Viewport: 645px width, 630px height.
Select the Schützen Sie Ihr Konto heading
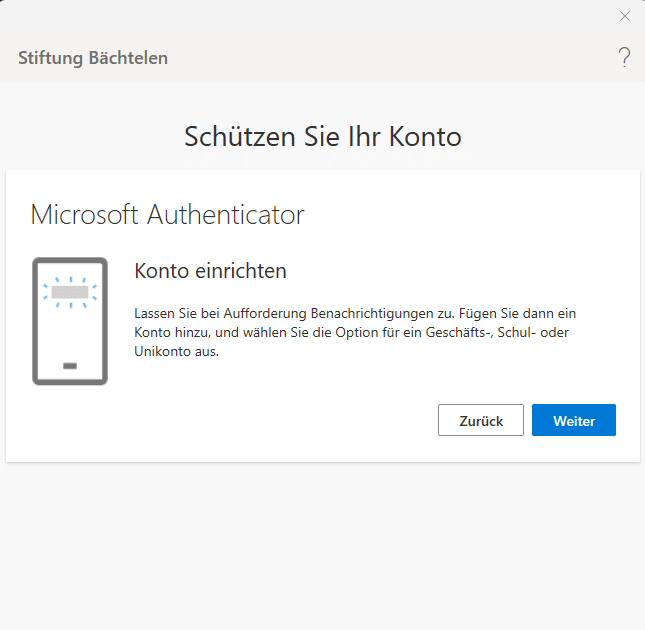[322, 136]
